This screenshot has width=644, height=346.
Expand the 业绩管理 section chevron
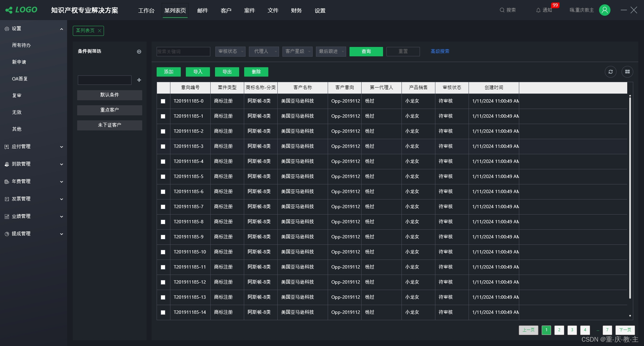61,217
